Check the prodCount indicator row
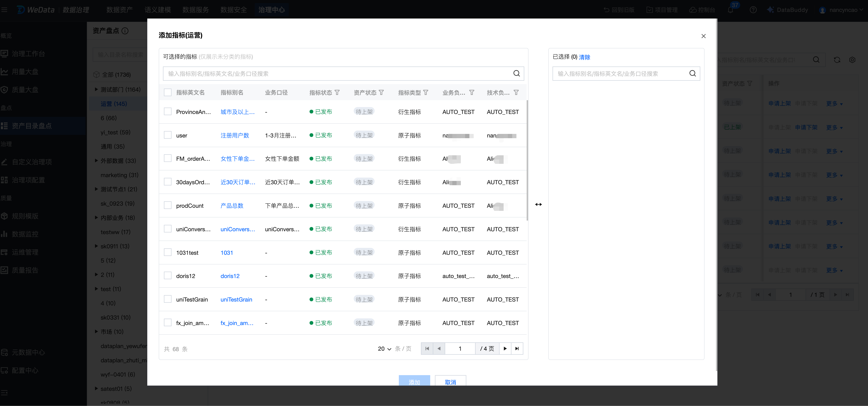868x406 pixels. click(x=167, y=205)
